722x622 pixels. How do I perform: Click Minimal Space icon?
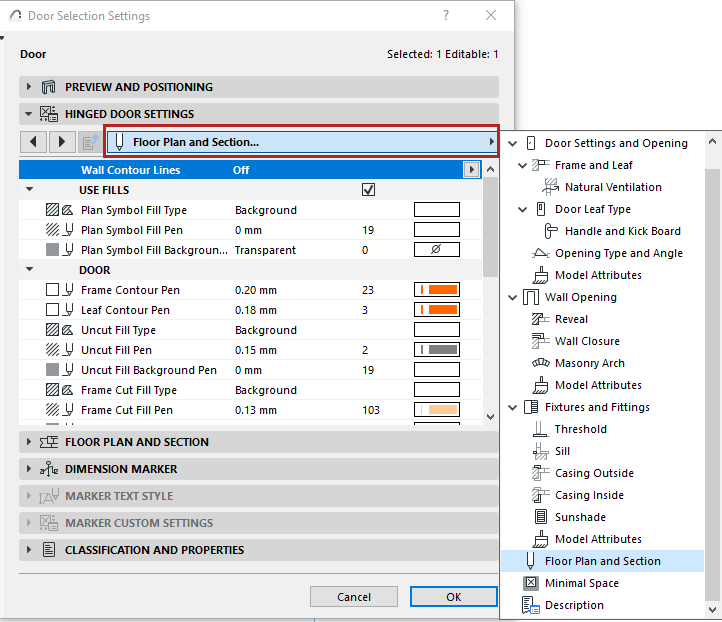click(x=530, y=583)
